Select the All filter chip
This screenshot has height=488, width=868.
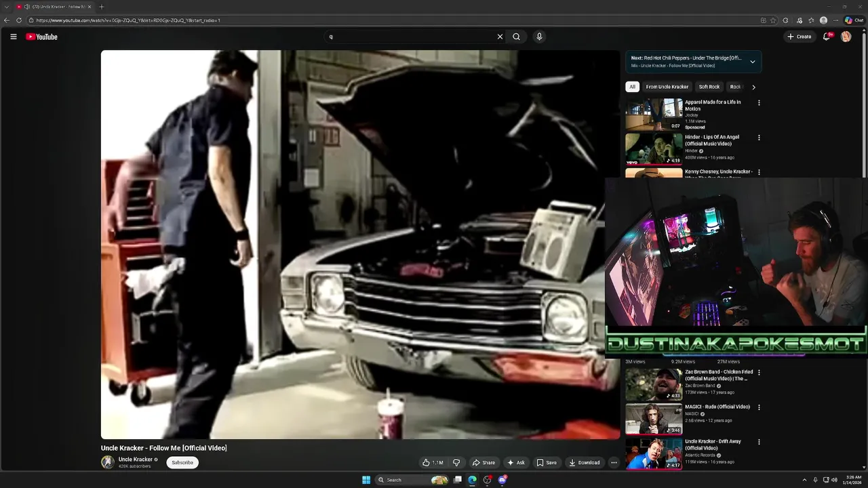pos(632,87)
